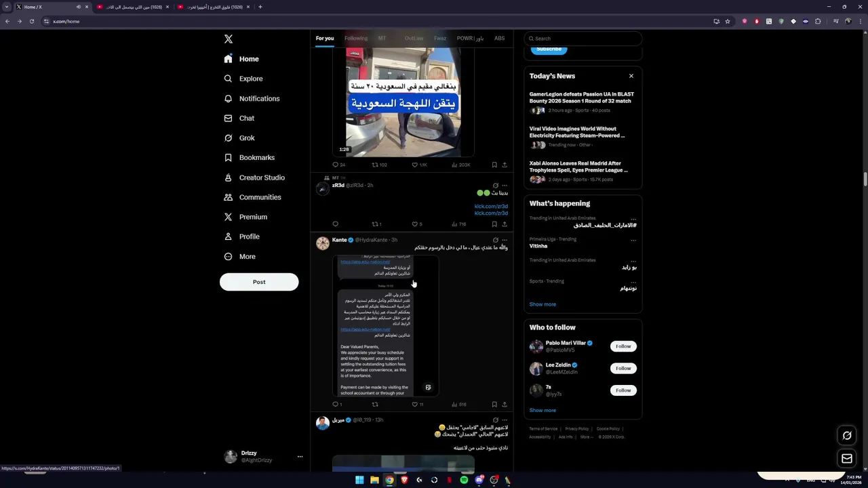Image resolution: width=868 pixels, height=488 pixels.
Task: Click the browser address bar
Action: [x=380, y=21]
